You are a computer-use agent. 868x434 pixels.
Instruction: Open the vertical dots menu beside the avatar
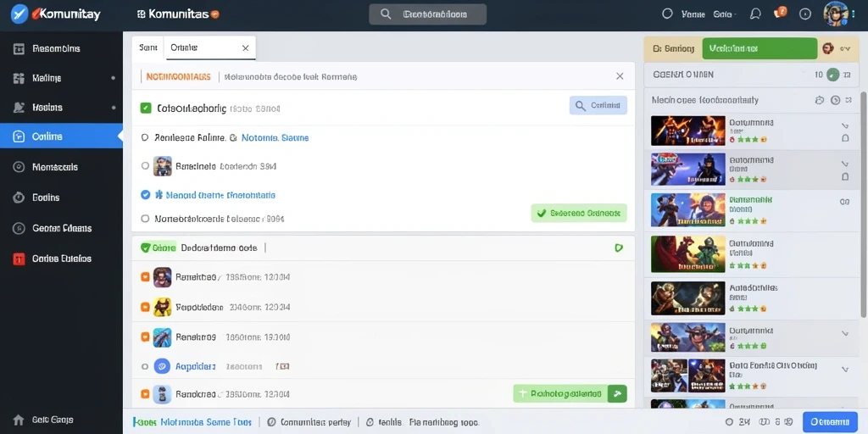(853, 14)
